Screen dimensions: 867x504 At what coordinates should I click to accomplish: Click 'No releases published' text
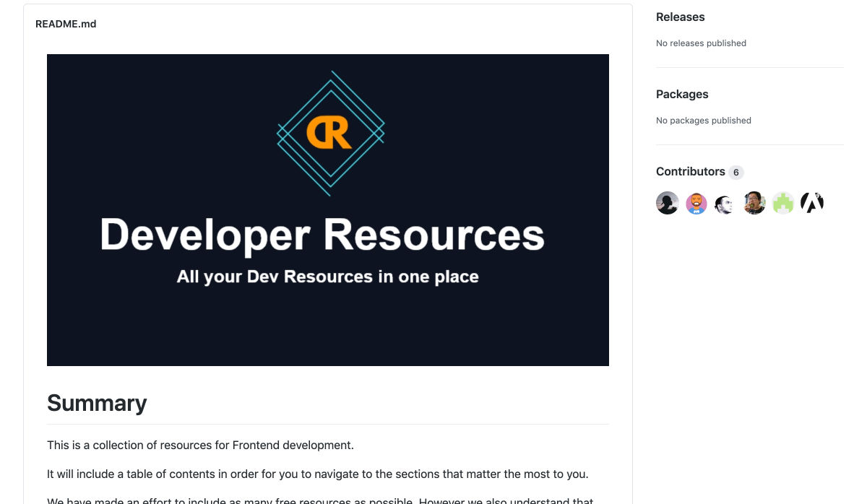(701, 43)
